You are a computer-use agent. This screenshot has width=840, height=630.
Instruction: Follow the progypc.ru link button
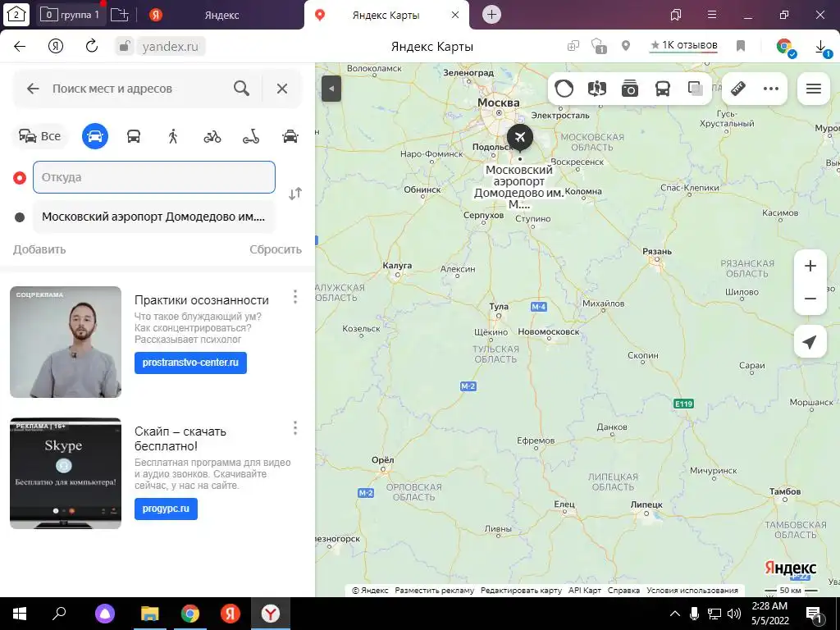(166, 509)
